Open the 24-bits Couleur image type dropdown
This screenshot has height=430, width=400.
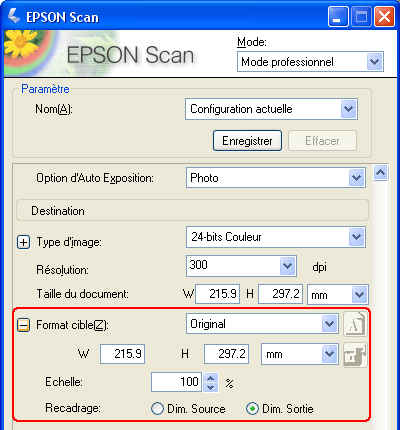[x=276, y=237]
